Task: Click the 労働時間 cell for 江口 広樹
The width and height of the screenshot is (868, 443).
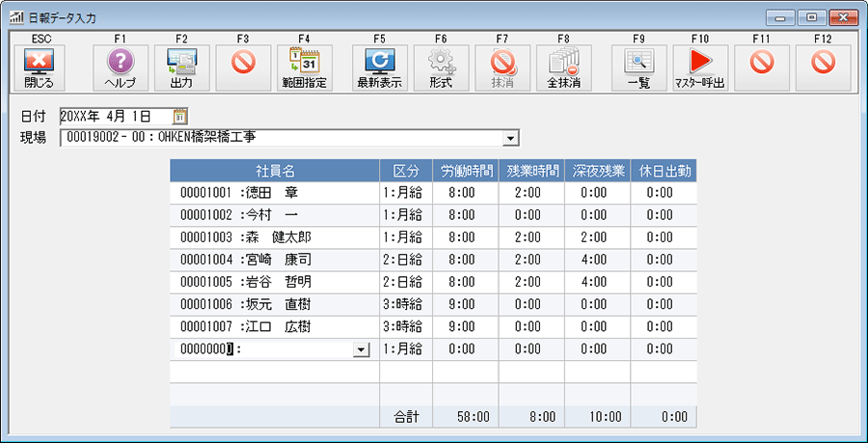Action: [465, 326]
